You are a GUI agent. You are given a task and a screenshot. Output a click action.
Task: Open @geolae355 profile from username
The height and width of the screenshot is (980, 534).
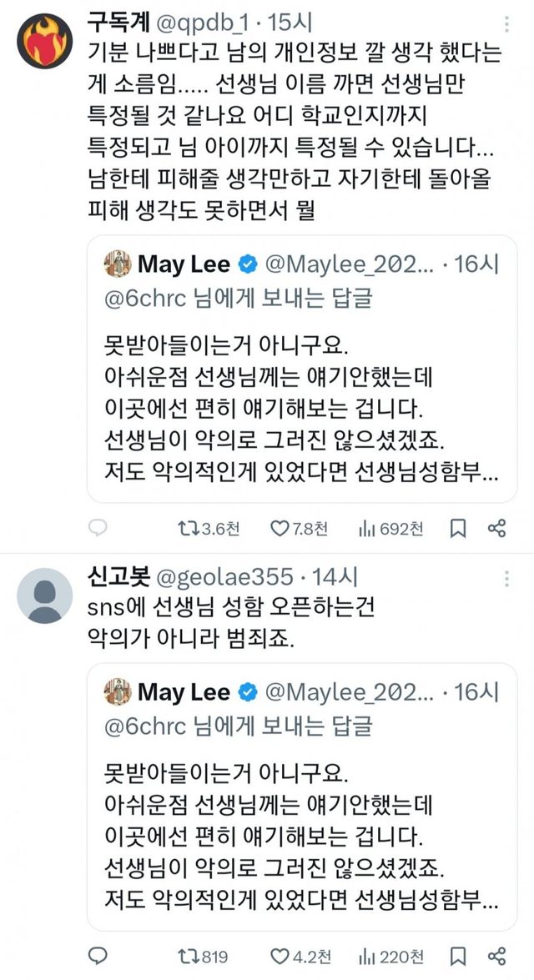point(222,576)
